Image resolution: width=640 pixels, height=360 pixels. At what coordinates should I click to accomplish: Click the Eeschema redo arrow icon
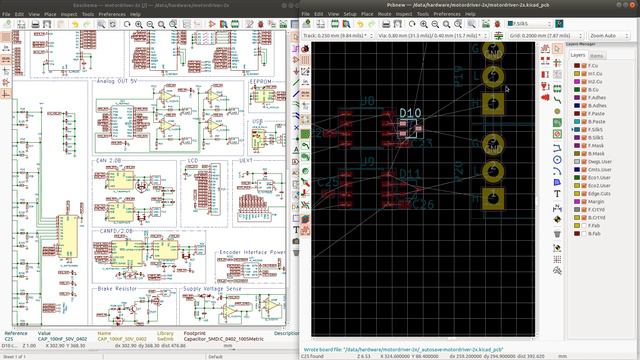(86, 24)
